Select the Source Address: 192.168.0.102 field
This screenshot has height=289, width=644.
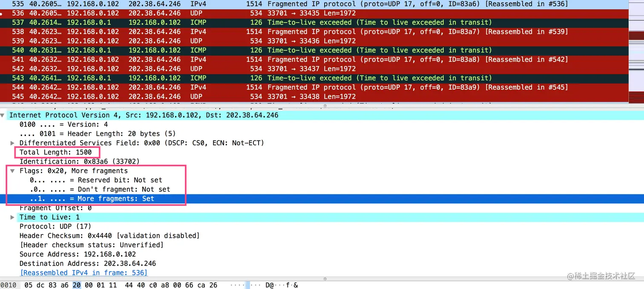[78, 254]
